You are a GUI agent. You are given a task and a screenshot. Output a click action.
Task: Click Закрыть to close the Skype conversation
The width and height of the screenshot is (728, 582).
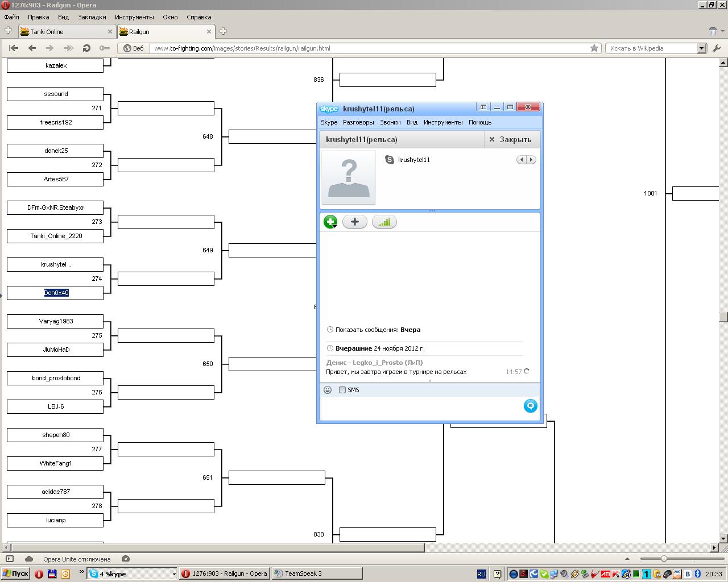coord(510,139)
